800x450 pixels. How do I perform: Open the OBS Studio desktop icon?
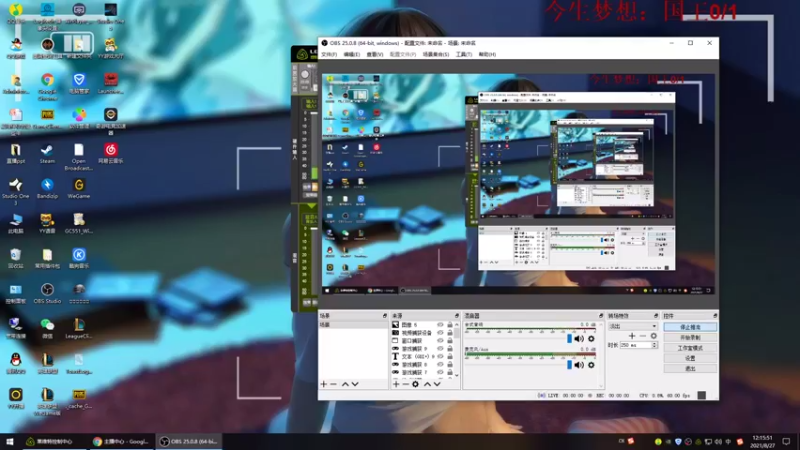[47, 293]
